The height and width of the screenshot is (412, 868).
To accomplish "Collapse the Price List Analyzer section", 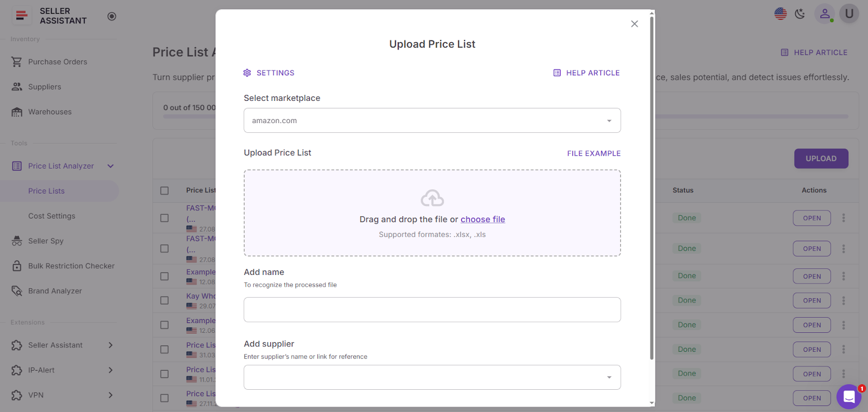I will click(x=110, y=166).
